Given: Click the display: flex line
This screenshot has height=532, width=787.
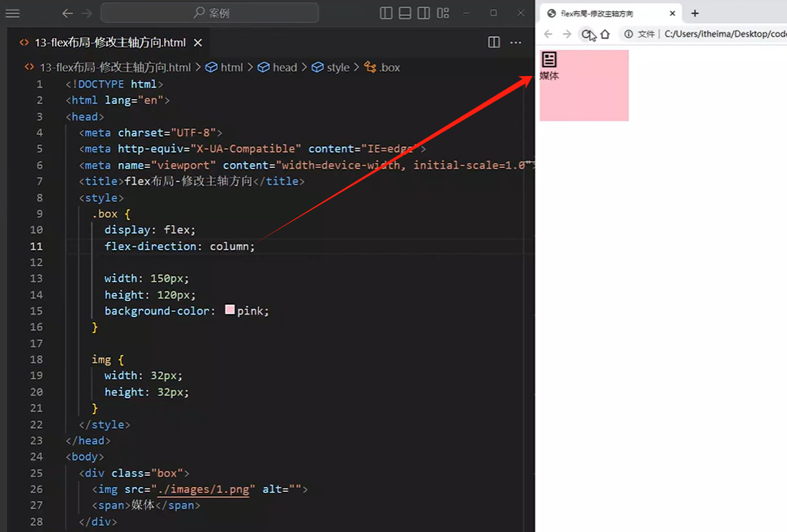Looking at the screenshot, I should 150,230.
